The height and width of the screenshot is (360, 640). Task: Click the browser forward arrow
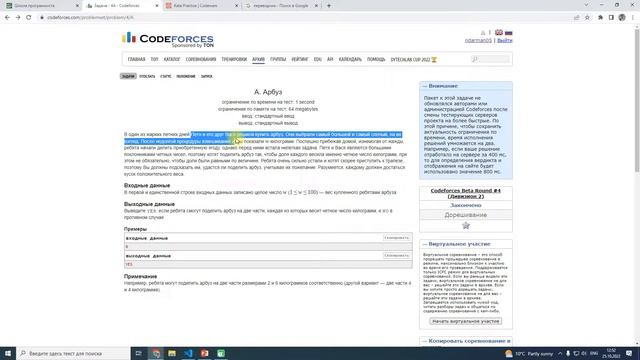[18, 18]
